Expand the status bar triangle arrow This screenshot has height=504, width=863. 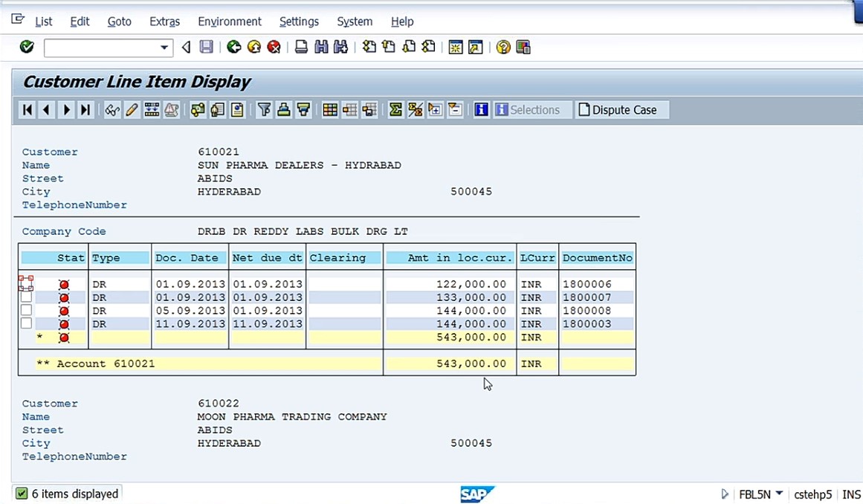(725, 494)
